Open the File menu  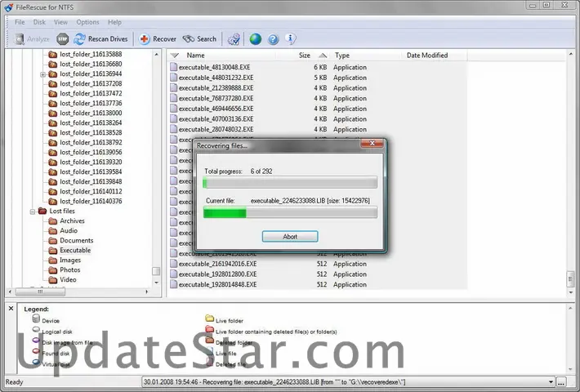coord(20,22)
